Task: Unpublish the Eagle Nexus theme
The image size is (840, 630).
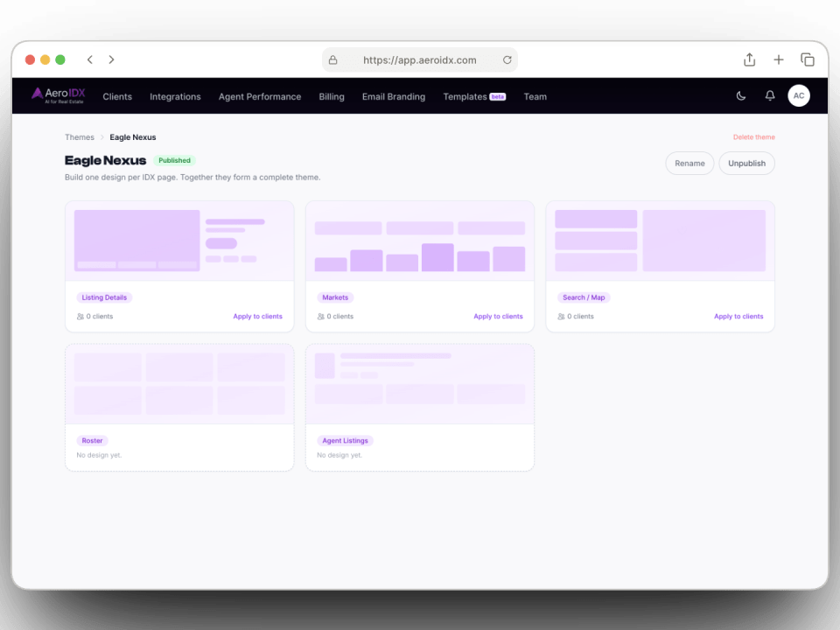Action: coord(746,164)
